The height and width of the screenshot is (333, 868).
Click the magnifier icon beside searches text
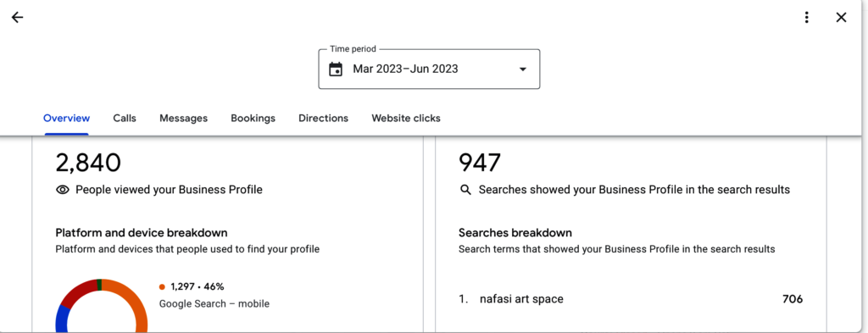coord(465,190)
